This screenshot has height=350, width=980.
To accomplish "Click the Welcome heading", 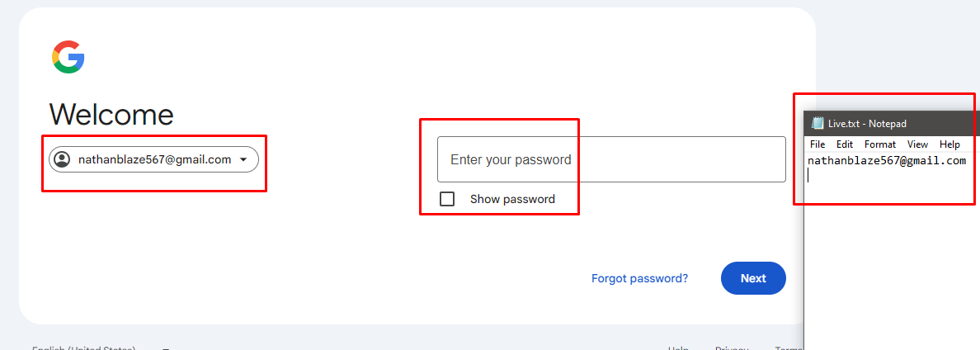I will (x=111, y=115).
